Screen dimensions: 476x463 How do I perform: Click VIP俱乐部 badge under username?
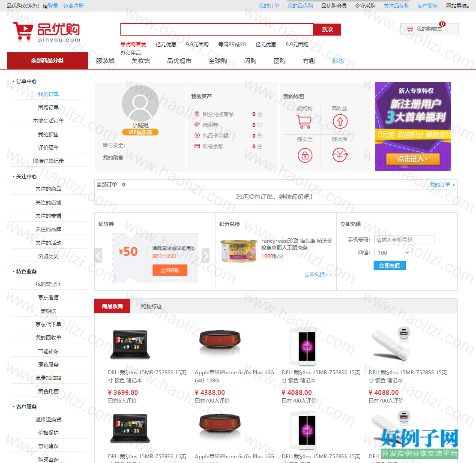tap(140, 132)
